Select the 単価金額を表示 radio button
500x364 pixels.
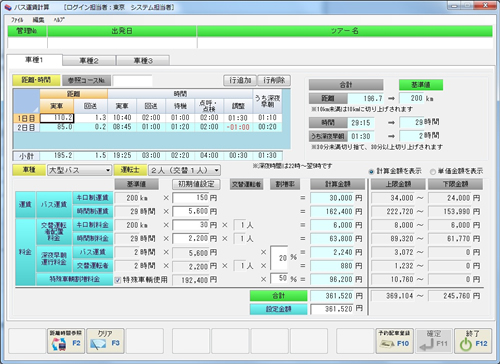pyautogui.click(x=433, y=172)
